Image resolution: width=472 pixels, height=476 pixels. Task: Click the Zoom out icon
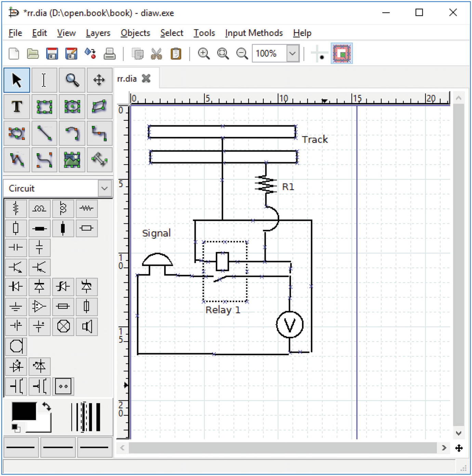point(242,54)
